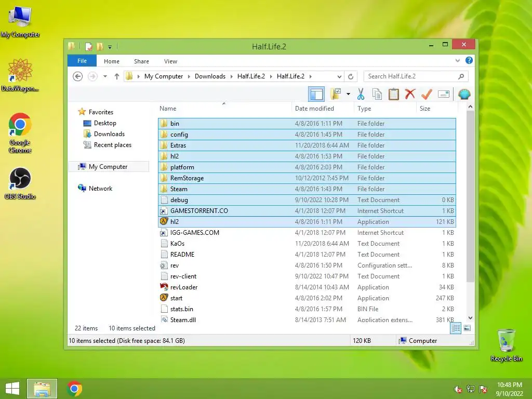
Task: Click the Cut scissors icon
Action: 361,94
